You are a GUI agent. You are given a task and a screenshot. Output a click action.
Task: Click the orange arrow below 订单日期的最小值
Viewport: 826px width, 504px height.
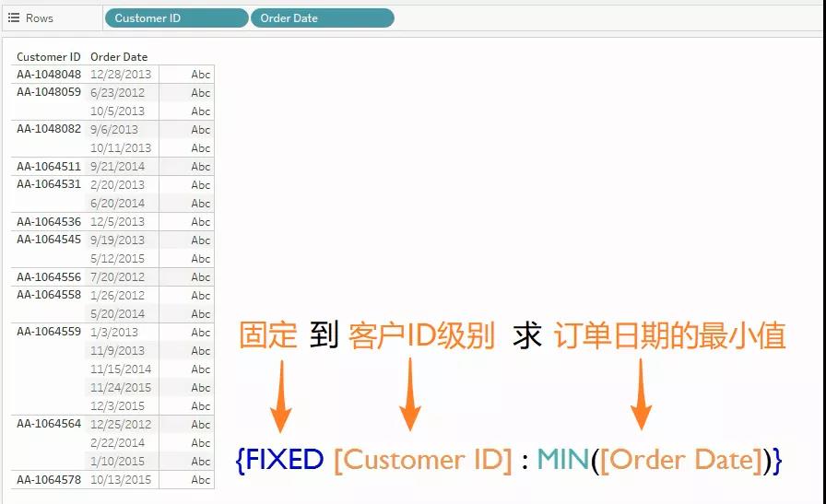[x=643, y=395]
